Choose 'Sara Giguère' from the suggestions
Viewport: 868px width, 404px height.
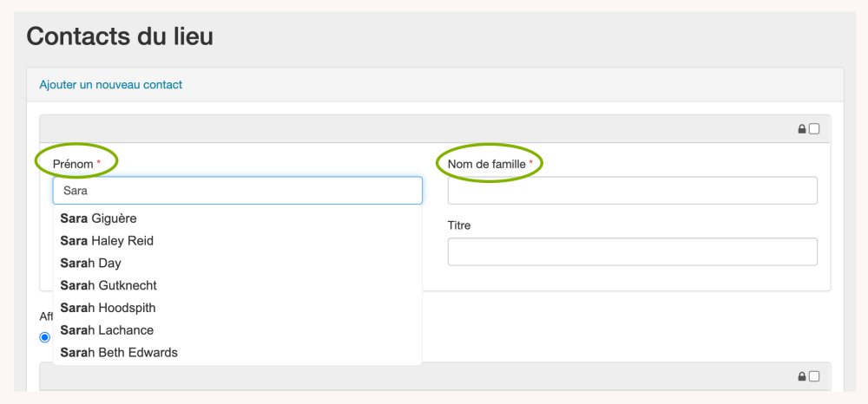[98, 218]
